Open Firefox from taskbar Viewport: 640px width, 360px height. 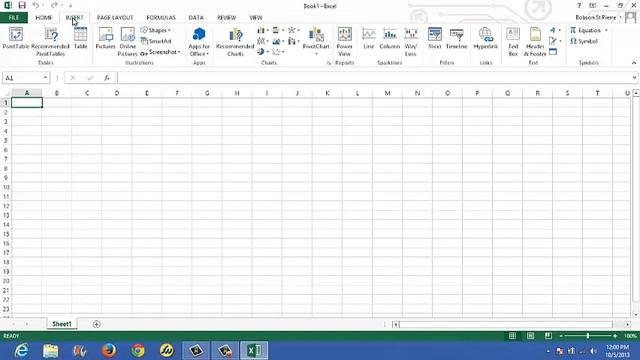pyautogui.click(x=109, y=351)
